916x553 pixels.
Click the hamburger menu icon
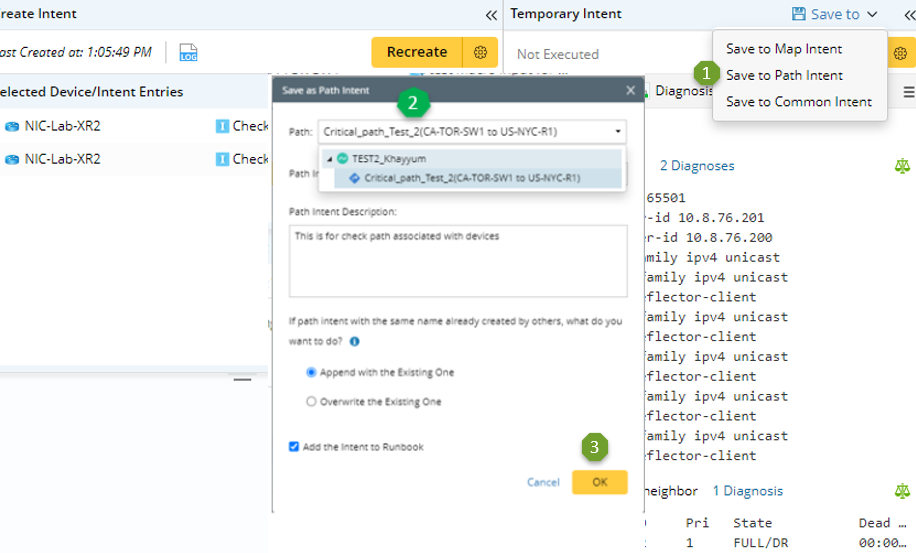(x=908, y=91)
